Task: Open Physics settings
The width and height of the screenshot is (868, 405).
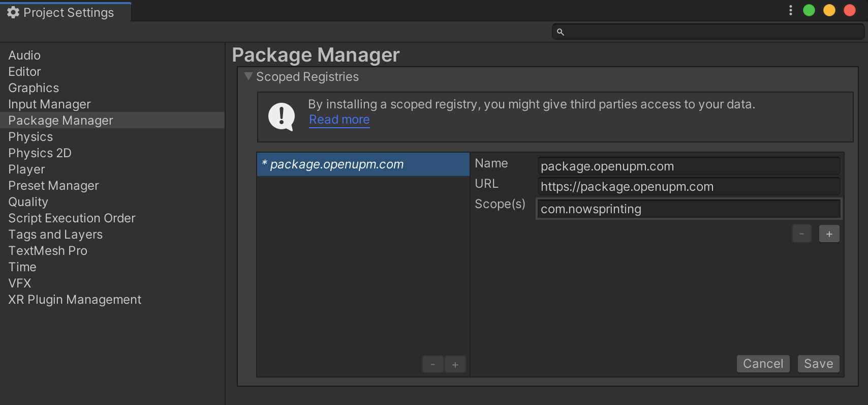Action: pyautogui.click(x=112, y=136)
